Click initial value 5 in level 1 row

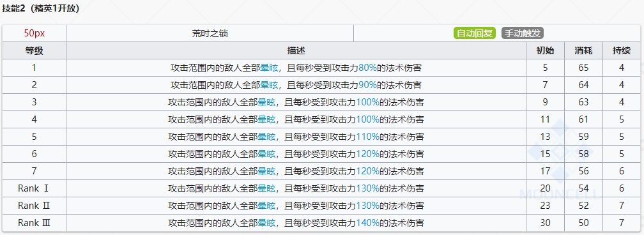pos(545,68)
